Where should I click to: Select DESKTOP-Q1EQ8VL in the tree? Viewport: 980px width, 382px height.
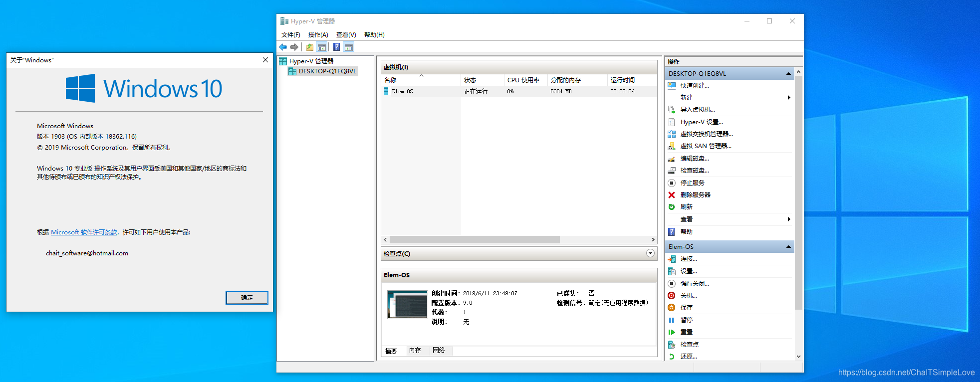click(323, 71)
